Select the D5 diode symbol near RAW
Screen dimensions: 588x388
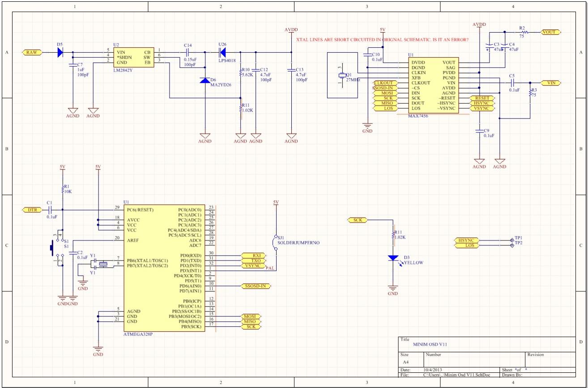60,52
